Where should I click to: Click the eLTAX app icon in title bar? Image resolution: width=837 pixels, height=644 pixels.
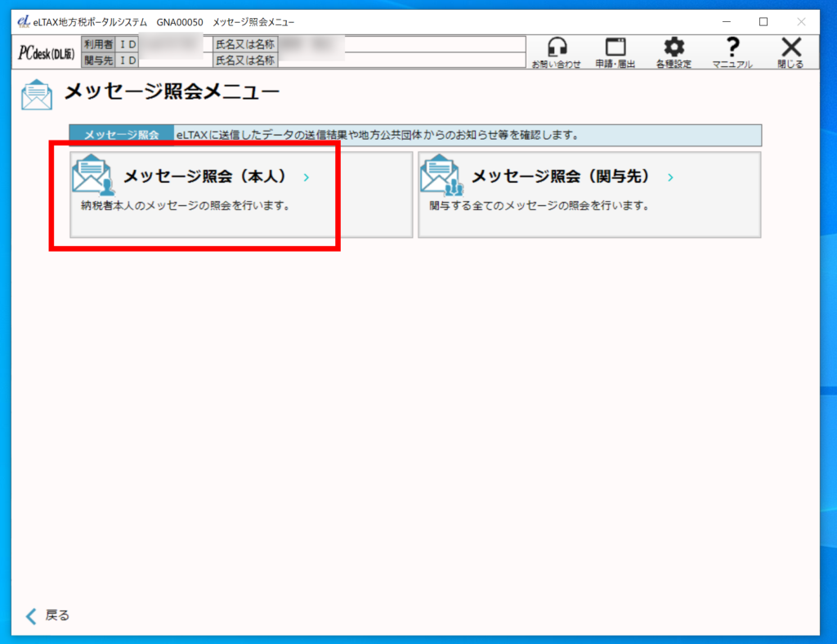pos(23,22)
